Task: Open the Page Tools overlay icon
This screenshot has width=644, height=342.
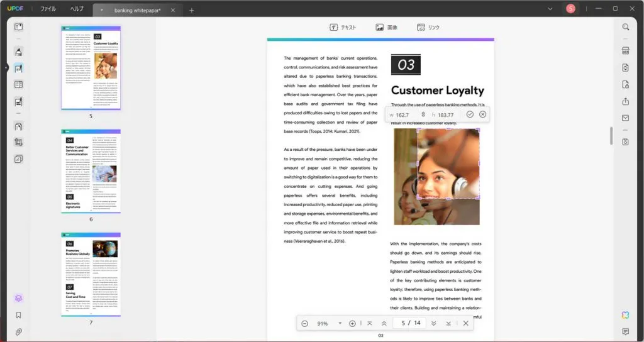Action: pos(18,159)
